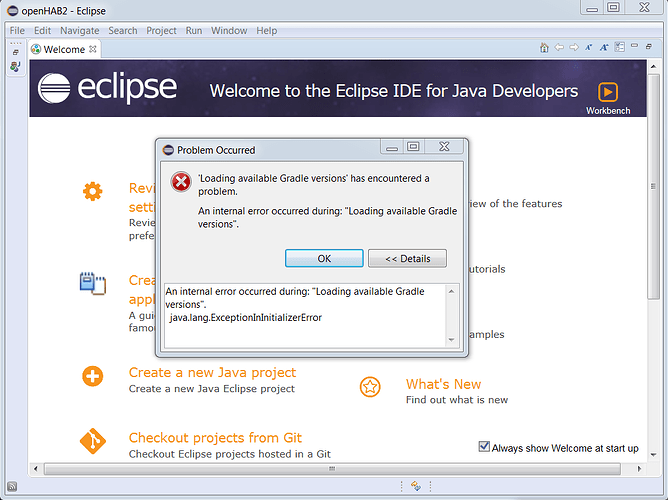Image resolution: width=668 pixels, height=500 pixels.
Task: Navigate forward with the right arrow icon
Action: [x=574, y=47]
